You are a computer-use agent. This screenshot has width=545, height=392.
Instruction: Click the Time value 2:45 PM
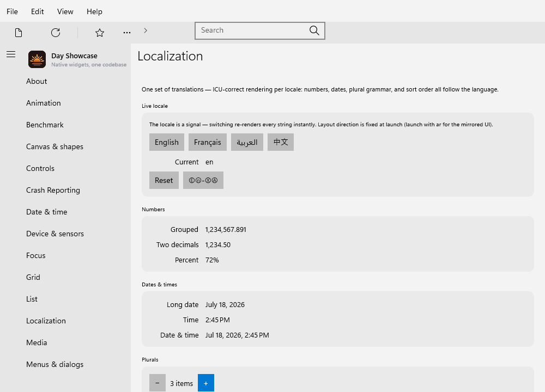coord(217,320)
